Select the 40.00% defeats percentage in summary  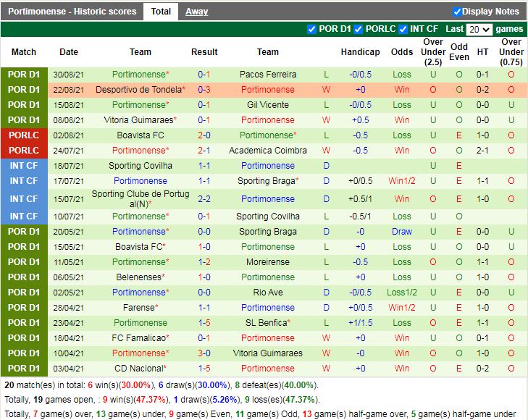298,385
